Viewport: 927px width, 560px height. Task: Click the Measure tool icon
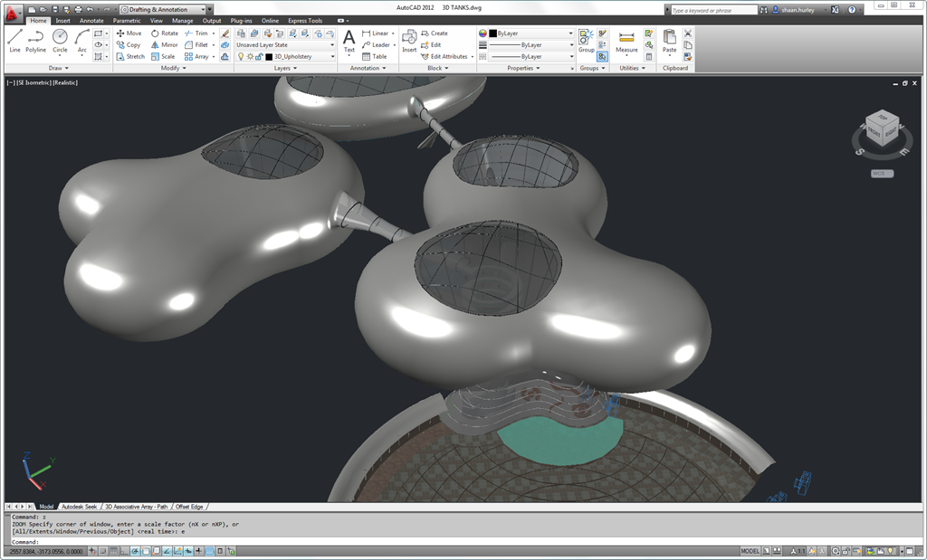click(x=626, y=38)
